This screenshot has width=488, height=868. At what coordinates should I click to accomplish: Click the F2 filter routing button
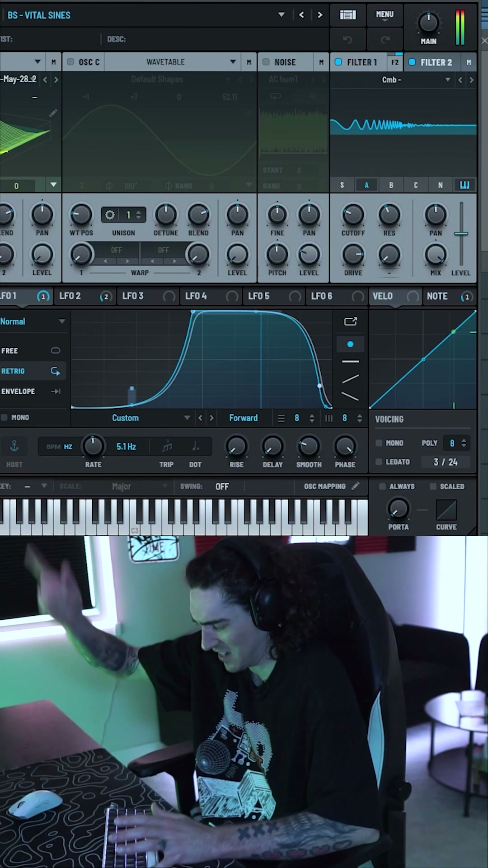(x=395, y=62)
